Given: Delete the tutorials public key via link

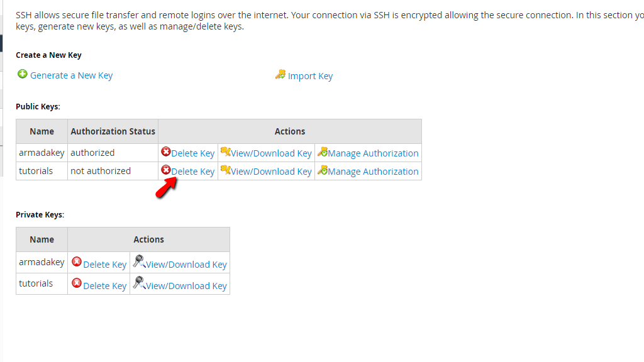Looking at the screenshot, I should pos(193,172).
